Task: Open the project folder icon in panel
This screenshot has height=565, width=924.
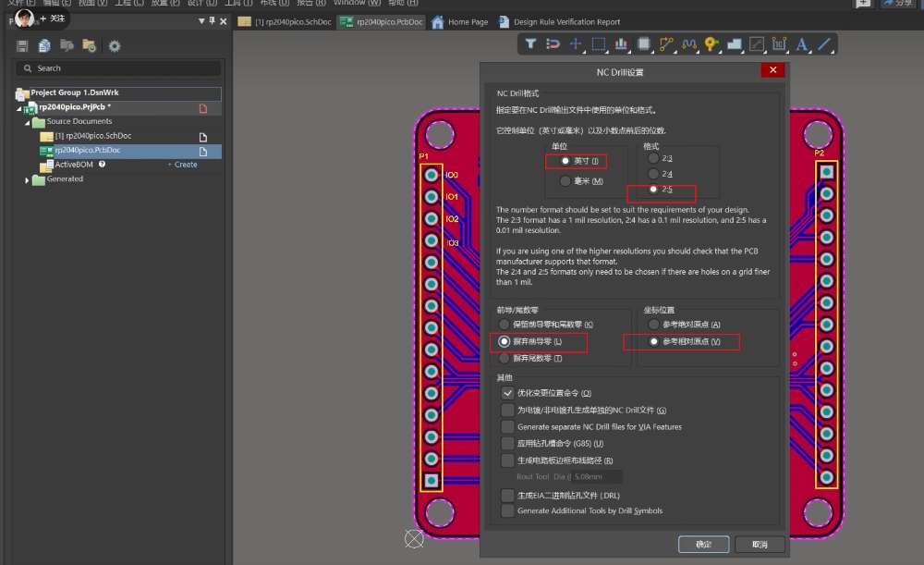Action: 89,46
